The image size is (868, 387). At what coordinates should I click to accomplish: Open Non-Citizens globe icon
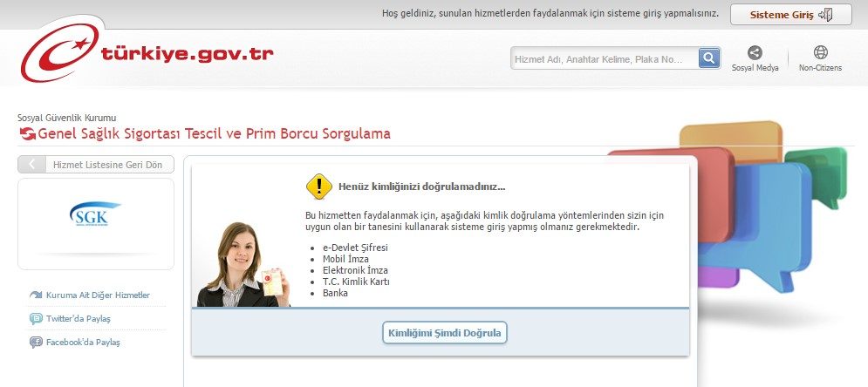pos(820,52)
